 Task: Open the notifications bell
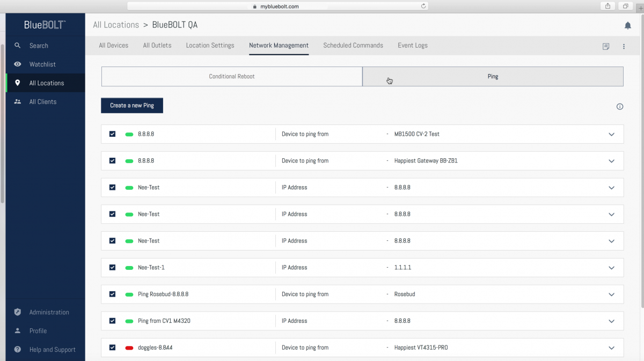coord(627,25)
